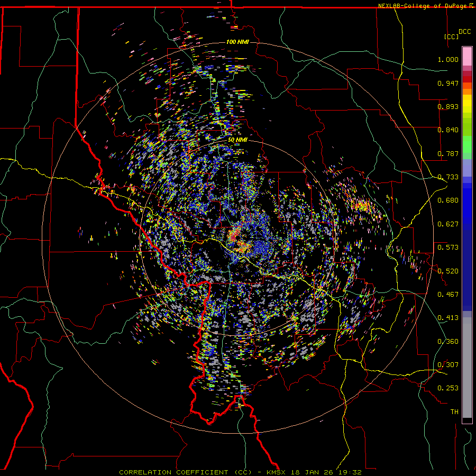Click the dark red segment of color scale
The width and height of the screenshot is (476, 476).
(x=467, y=79)
